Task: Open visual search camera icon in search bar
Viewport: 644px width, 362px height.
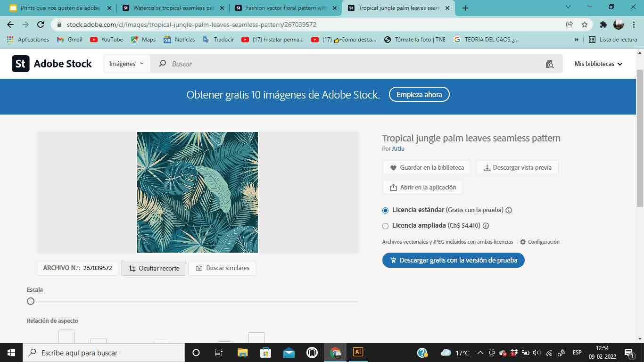Action: click(549, 64)
